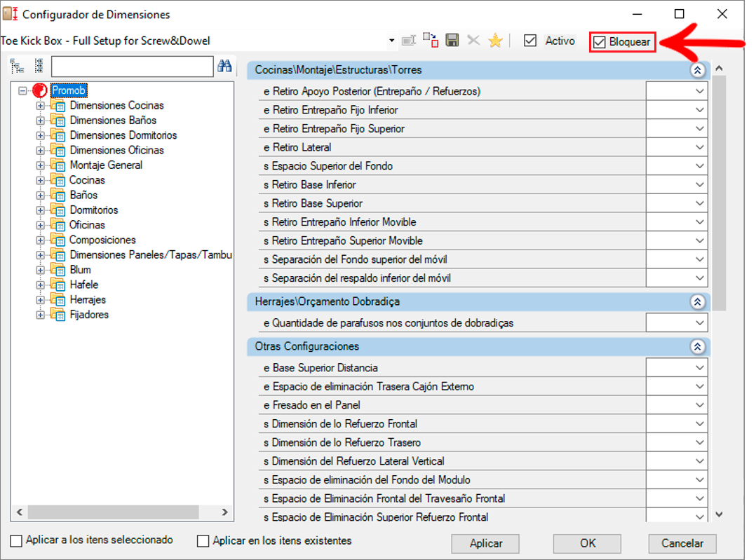This screenshot has width=756, height=560.
Task: Expand the Dimensiones Cocinas tree node
Action: pyautogui.click(x=39, y=106)
